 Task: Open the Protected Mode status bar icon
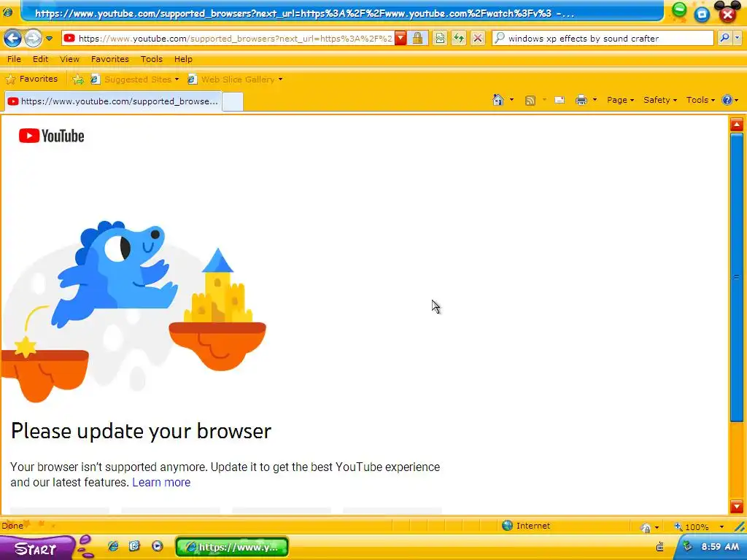coord(646,527)
